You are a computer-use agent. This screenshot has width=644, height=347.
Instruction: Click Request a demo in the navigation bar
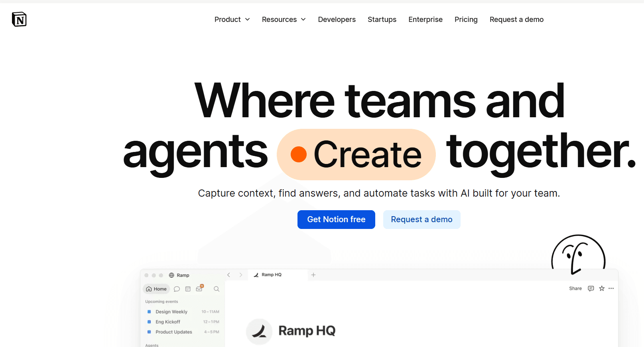(x=516, y=20)
